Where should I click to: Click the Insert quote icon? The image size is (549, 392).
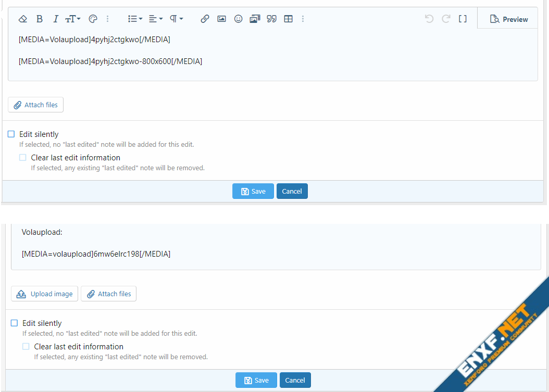pos(271,19)
